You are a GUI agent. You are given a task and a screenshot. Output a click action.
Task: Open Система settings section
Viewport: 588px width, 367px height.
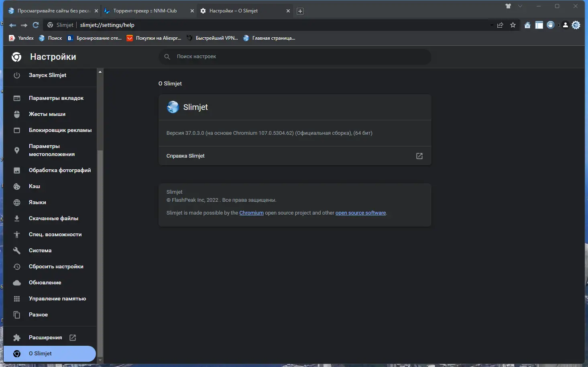click(50, 251)
